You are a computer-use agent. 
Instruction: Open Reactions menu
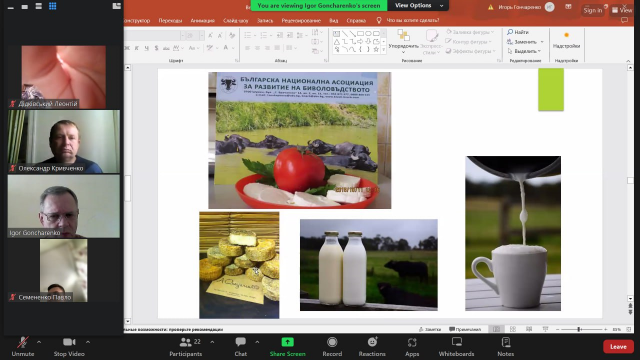click(x=372, y=347)
